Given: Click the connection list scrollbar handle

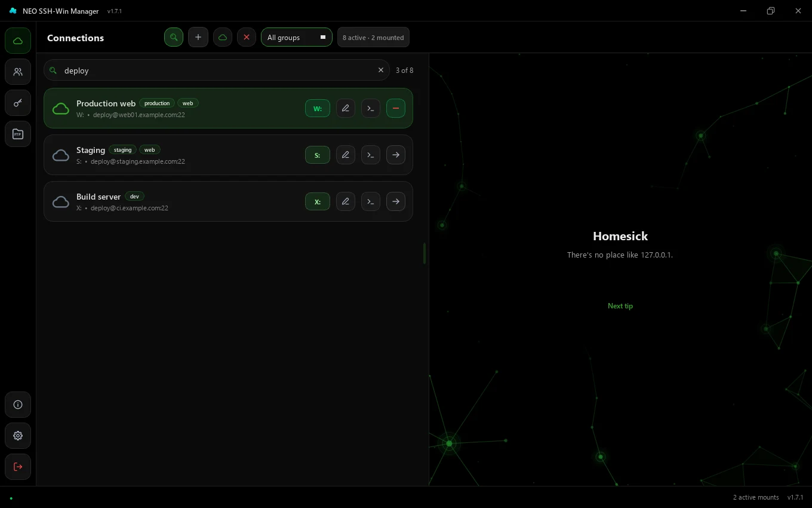Looking at the screenshot, I should tap(425, 253).
